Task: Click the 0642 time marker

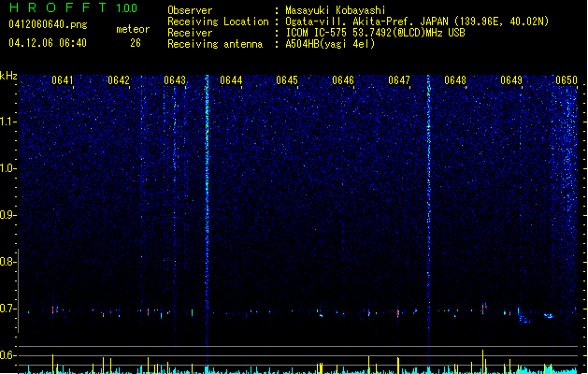Action: click(x=119, y=80)
